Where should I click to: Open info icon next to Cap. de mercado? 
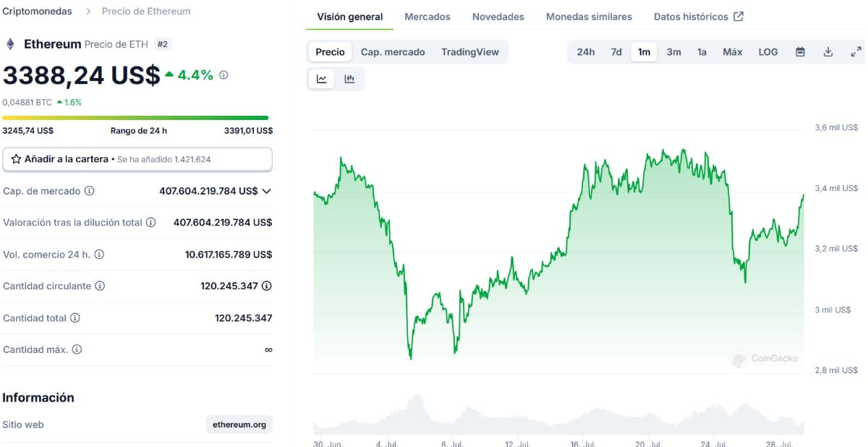(x=89, y=191)
